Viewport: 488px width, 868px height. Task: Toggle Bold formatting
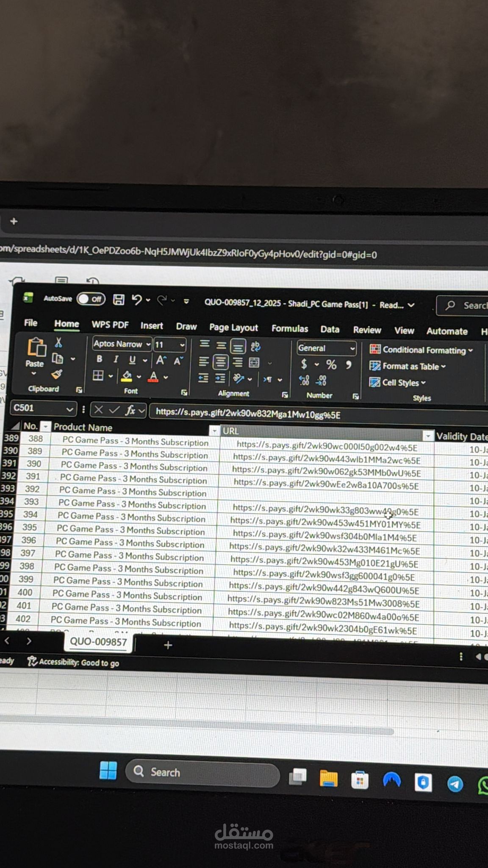pyautogui.click(x=99, y=359)
